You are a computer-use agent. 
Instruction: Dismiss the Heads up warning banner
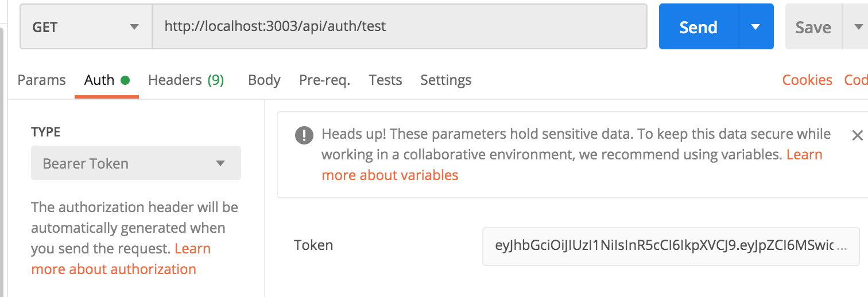[857, 135]
